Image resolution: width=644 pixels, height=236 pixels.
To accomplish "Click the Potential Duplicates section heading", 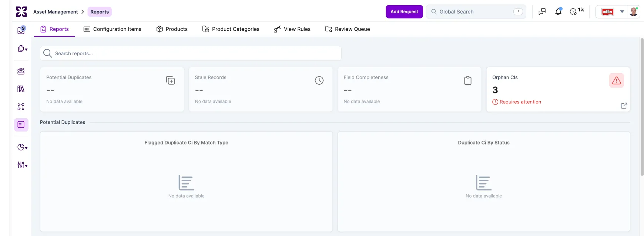I will pos(63,122).
